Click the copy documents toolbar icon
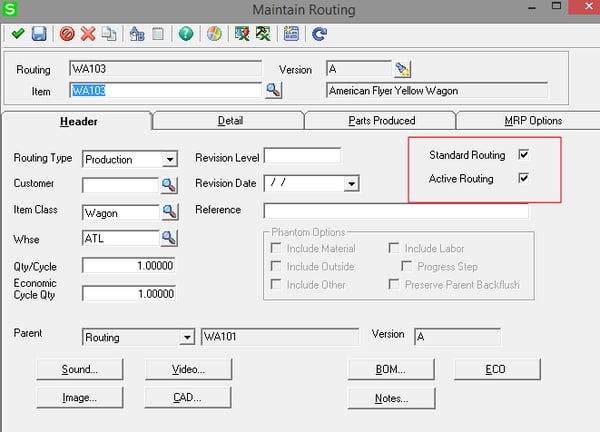The height and width of the screenshot is (432, 600). (109, 34)
